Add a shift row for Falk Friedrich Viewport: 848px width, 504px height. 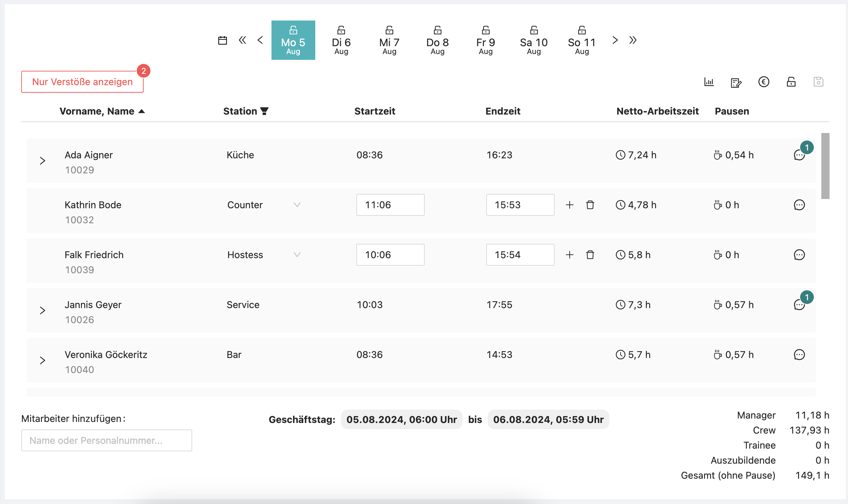click(570, 255)
